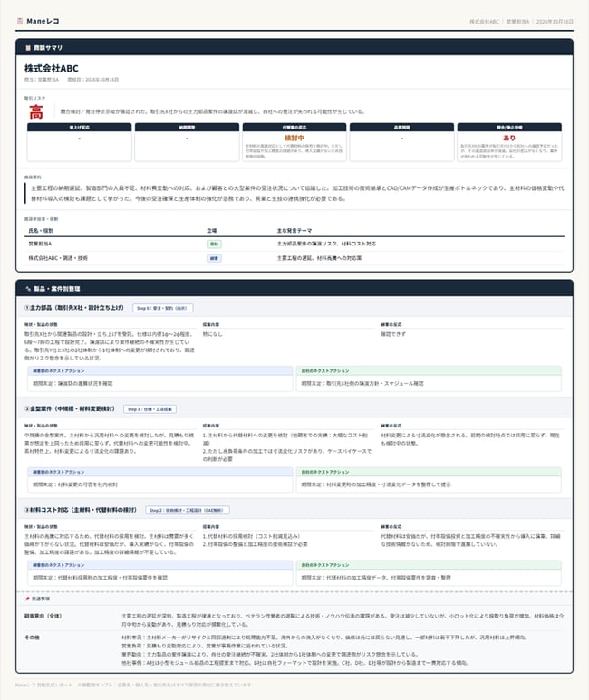Click the Step 2 技術検討・工程設計 badge
Viewport: 589px width, 700px height.
[188, 510]
